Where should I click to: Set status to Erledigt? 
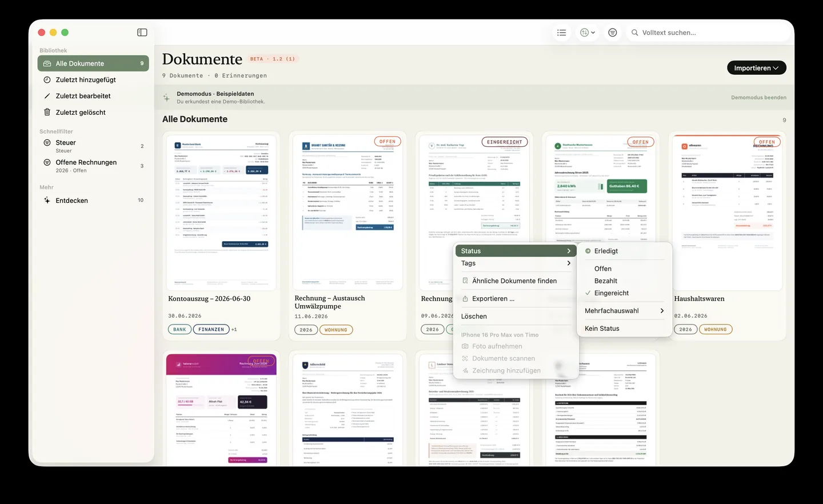(624, 251)
